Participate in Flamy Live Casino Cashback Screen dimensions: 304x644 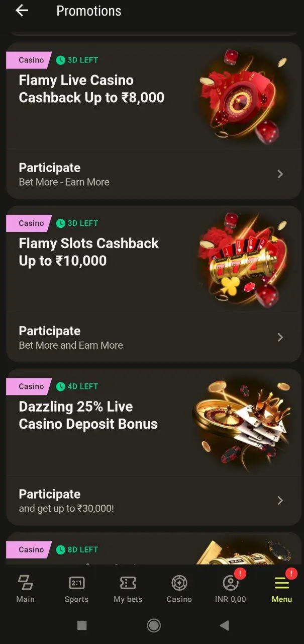click(49, 168)
